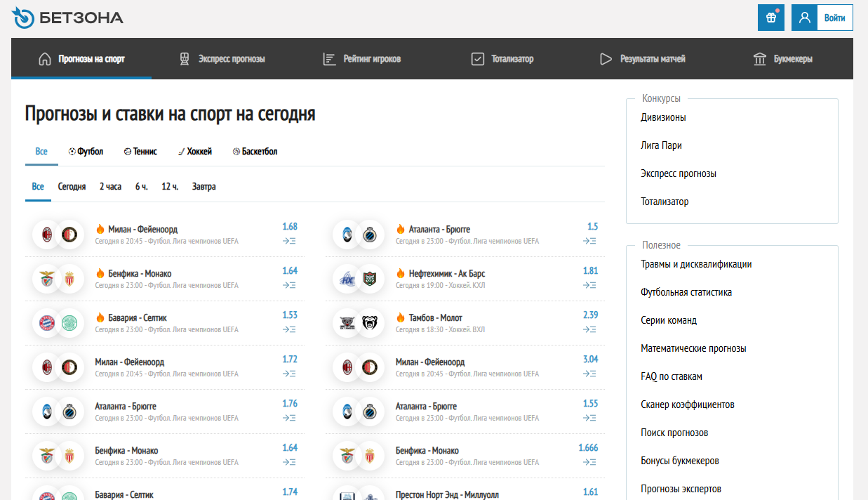Click the Benfica team logo in second row
Viewport: 868px width, 500px height.
[47, 278]
